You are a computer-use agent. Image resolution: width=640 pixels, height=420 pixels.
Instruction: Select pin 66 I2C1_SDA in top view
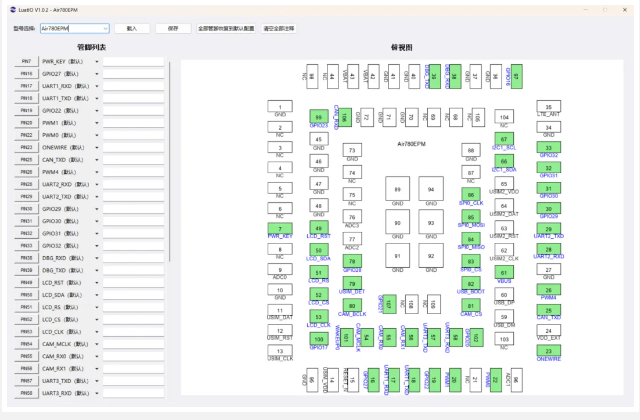(504, 161)
